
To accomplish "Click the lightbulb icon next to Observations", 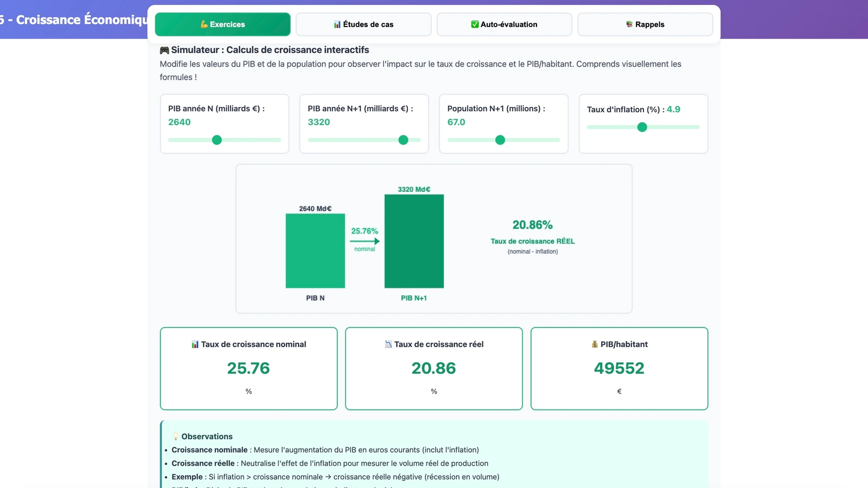I will coord(175,436).
